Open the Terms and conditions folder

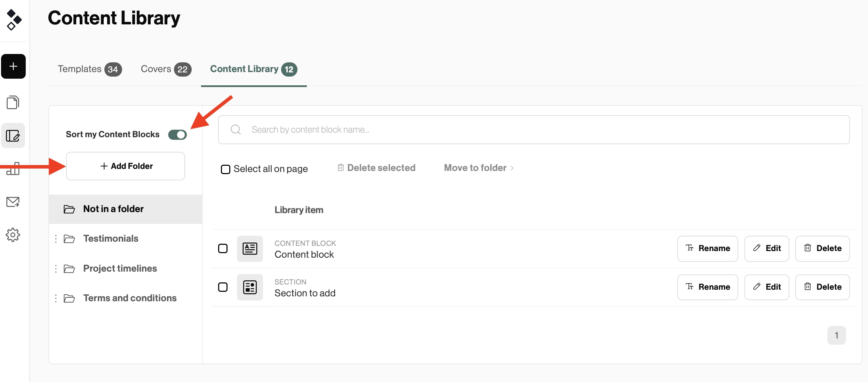[130, 298]
